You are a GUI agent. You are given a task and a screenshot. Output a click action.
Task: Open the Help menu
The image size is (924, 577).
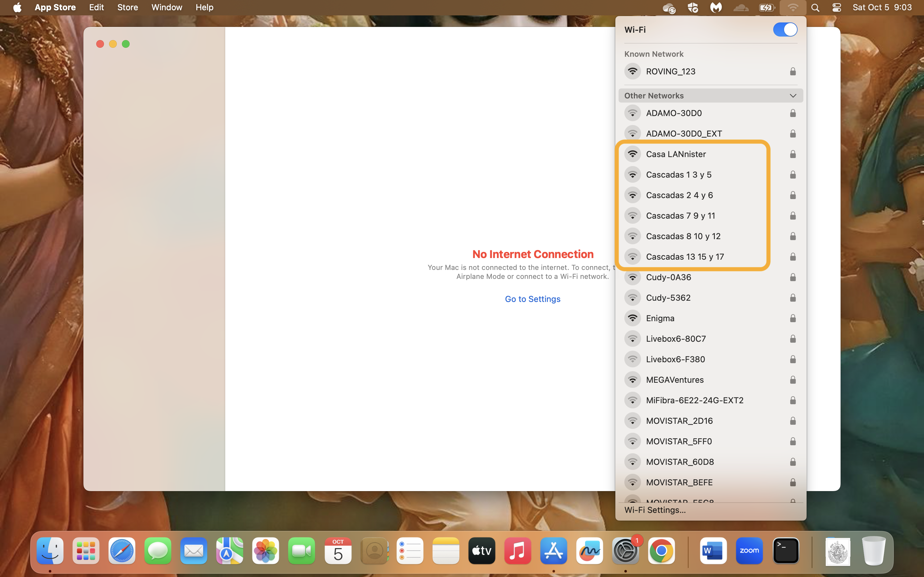pyautogui.click(x=204, y=8)
